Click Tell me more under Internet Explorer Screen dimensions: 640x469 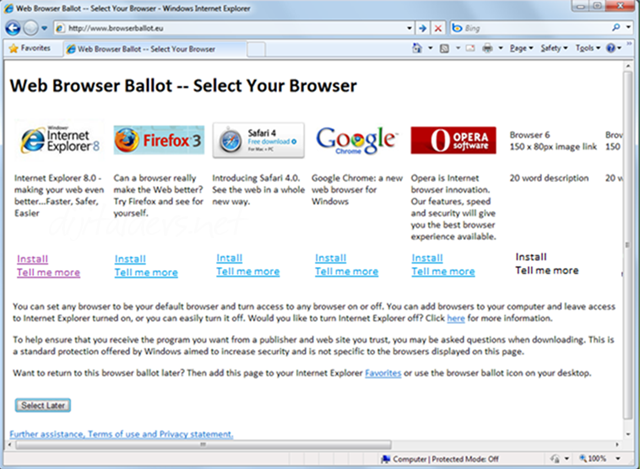coord(48,273)
